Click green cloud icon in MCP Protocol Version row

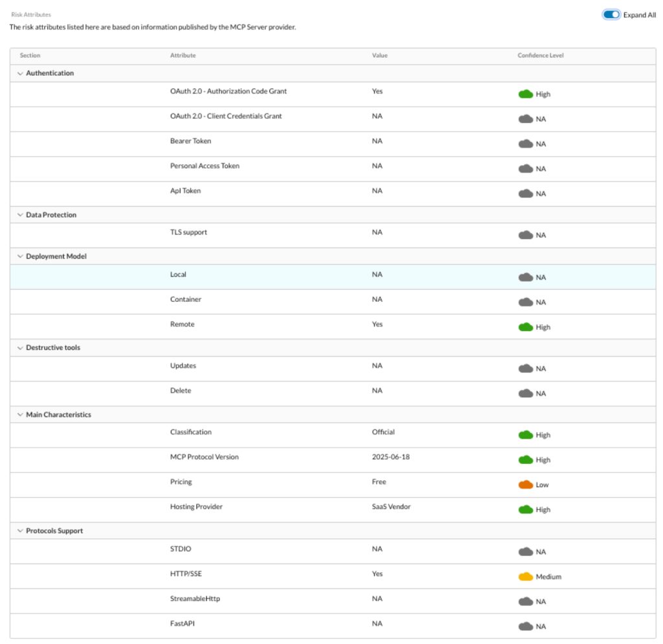[x=526, y=460]
